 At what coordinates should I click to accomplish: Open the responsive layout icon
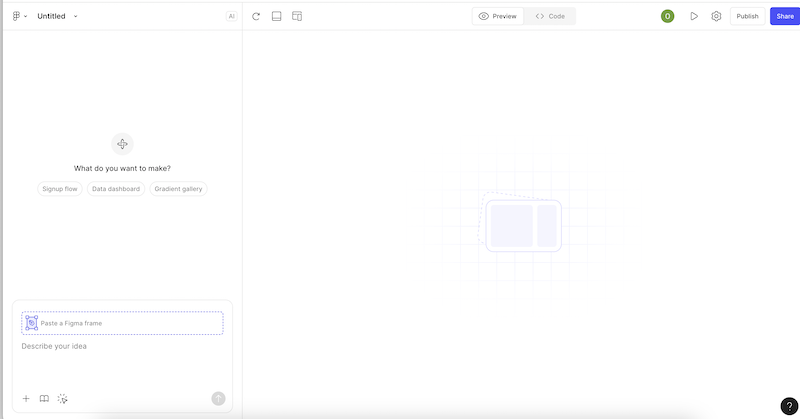pos(297,16)
